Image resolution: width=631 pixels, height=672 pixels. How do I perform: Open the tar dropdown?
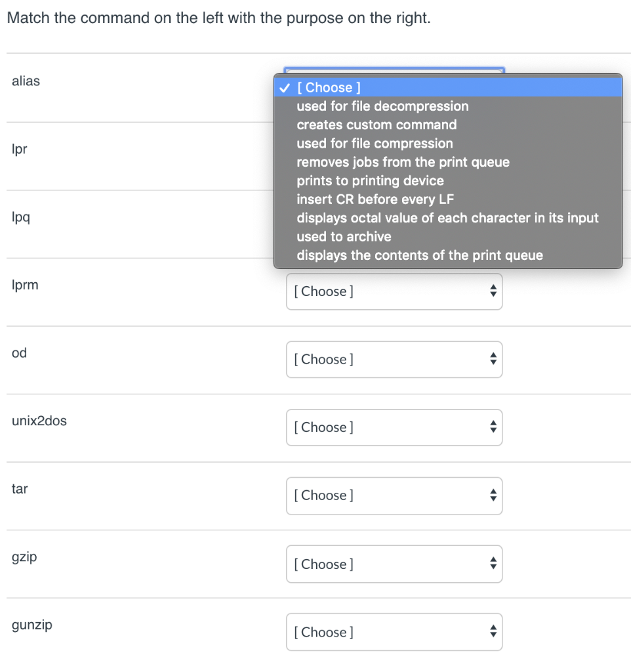click(394, 495)
